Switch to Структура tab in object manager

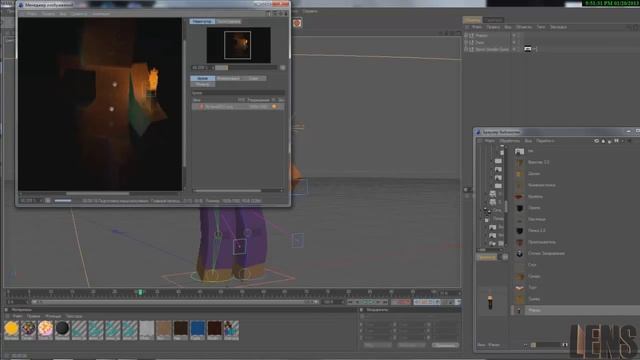click(x=493, y=20)
